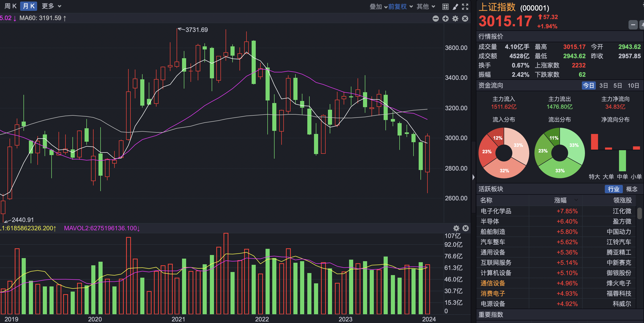The height and width of the screenshot is (323, 644).
Task: Switch to the 周K chart tab
Action: point(11,6)
